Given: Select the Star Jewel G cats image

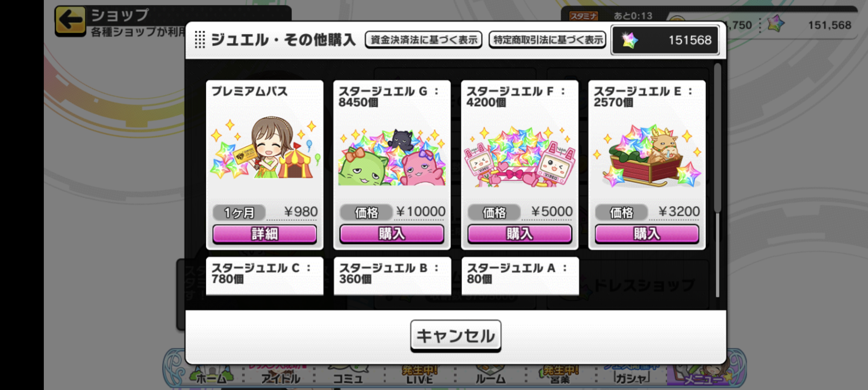Looking at the screenshot, I should tap(392, 157).
